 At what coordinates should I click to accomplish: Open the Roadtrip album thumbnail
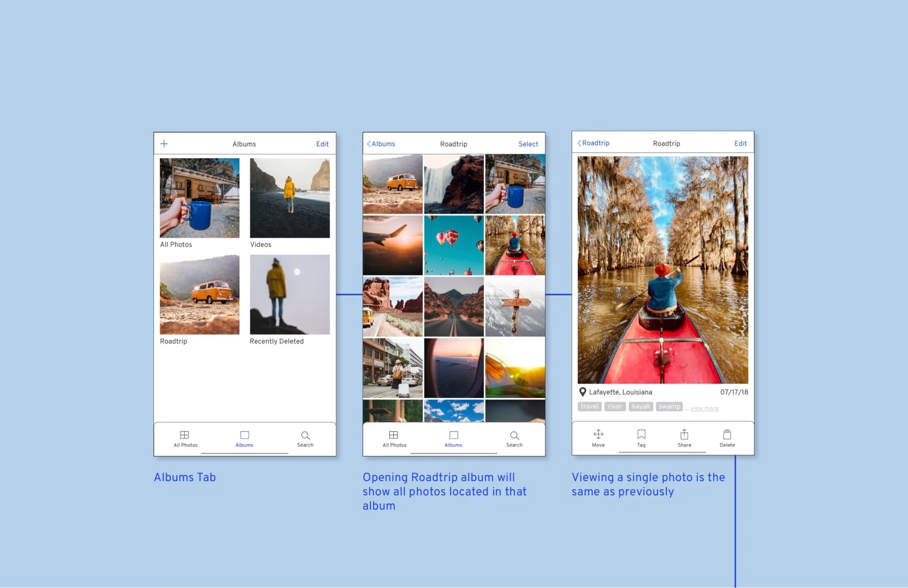click(x=199, y=294)
